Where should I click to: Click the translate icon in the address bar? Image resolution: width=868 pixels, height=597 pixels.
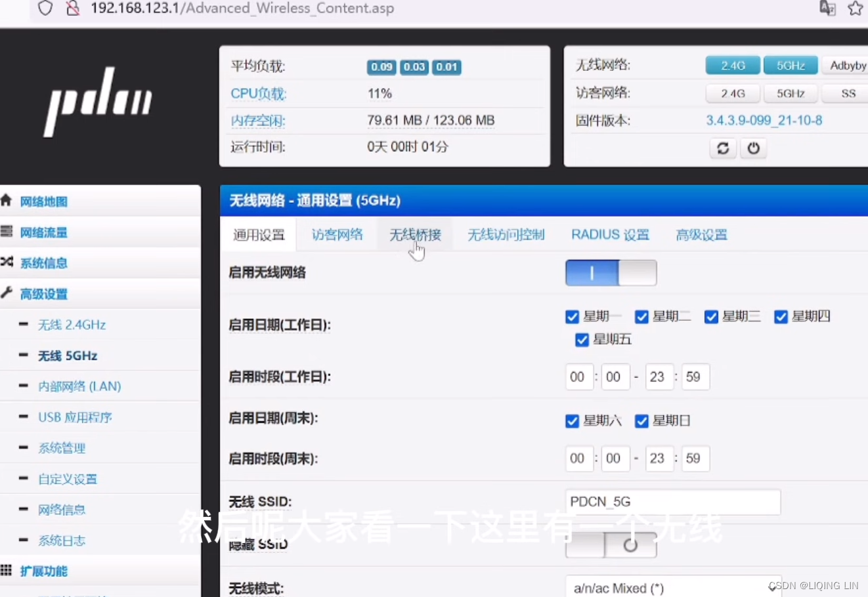tap(827, 9)
